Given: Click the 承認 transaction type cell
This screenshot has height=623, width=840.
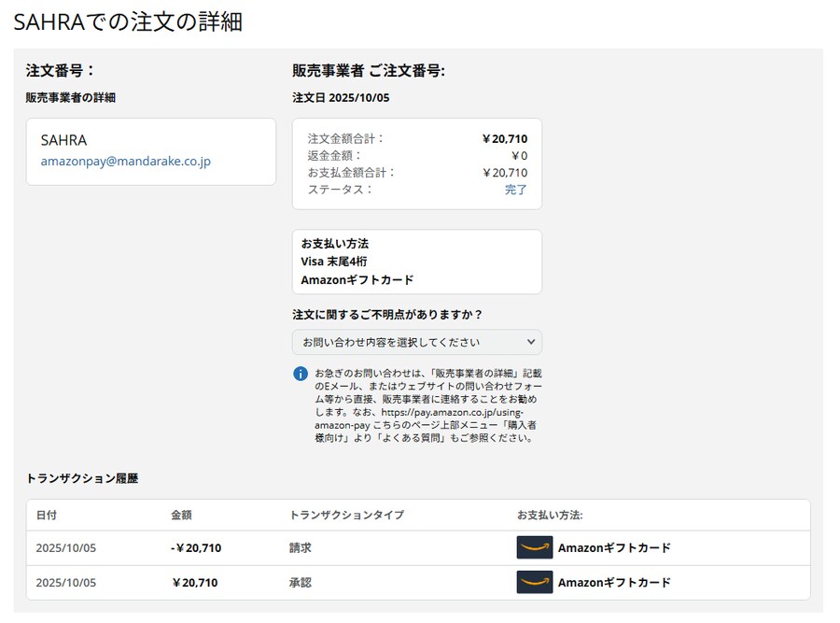Looking at the screenshot, I should [x=300, y=582].
